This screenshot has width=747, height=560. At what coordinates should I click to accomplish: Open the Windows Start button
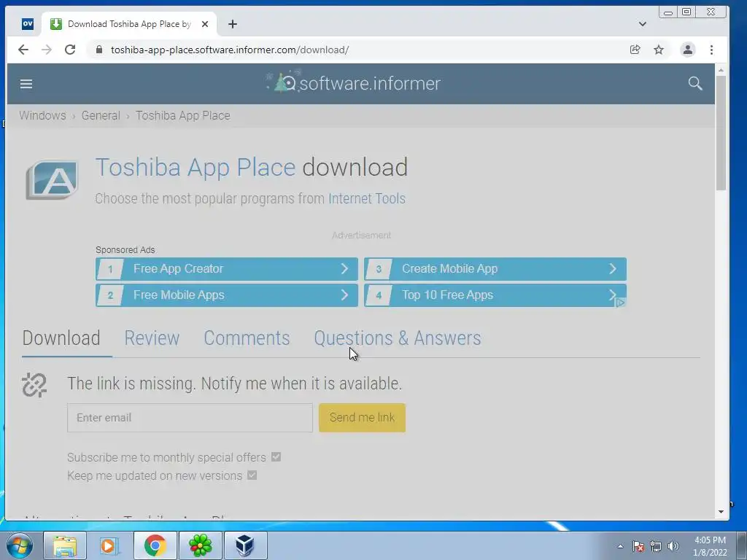[20, 545]
